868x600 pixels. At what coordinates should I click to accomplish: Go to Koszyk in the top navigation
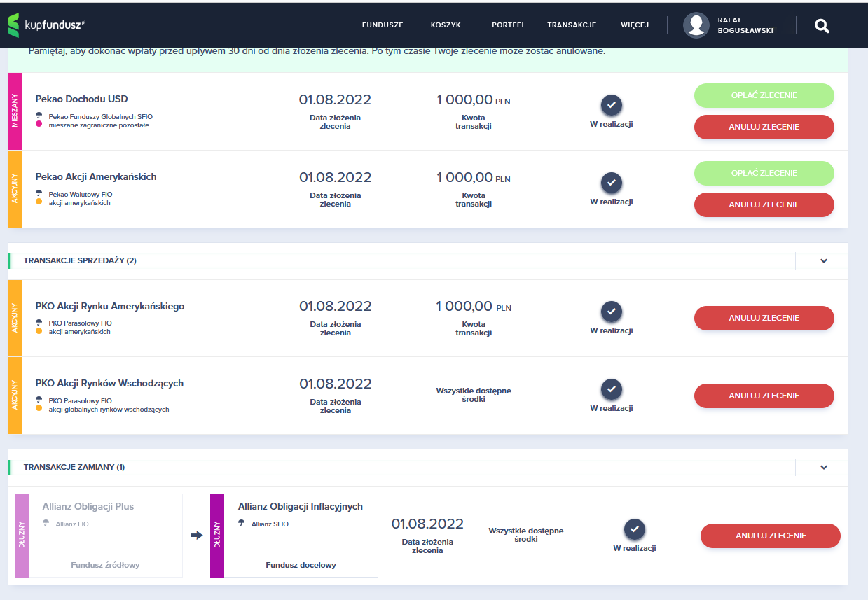click(x=446, y=25)
